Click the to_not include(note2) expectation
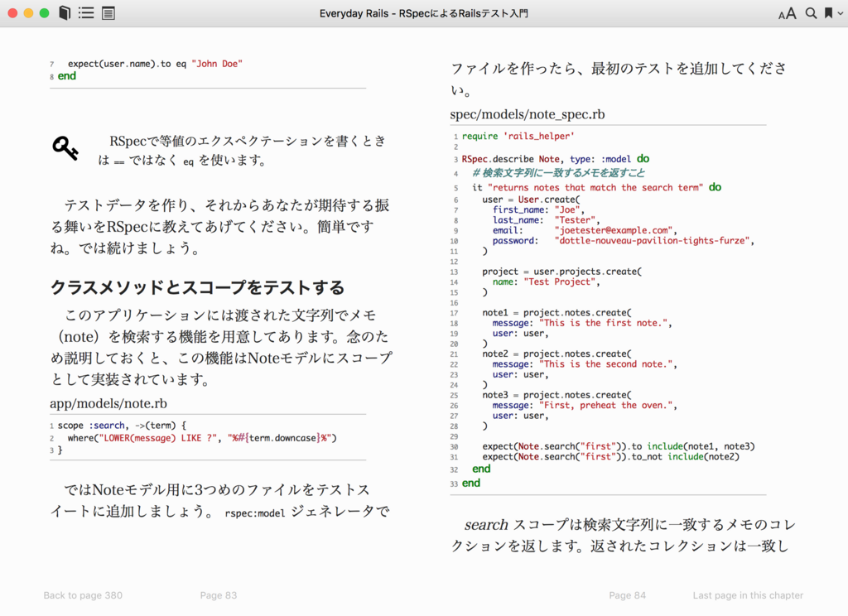 click(610, 457)
